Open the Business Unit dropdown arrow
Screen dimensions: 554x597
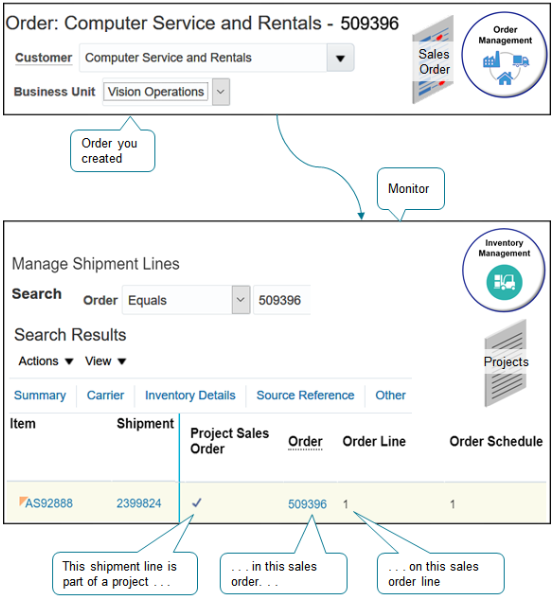point(221,92)
